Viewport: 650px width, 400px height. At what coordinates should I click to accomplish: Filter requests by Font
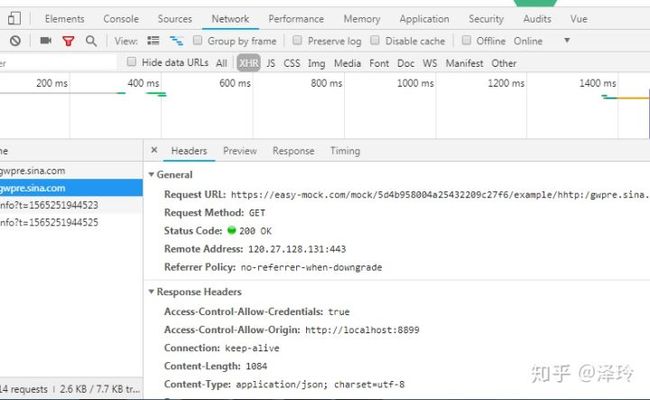click(379, 63)
